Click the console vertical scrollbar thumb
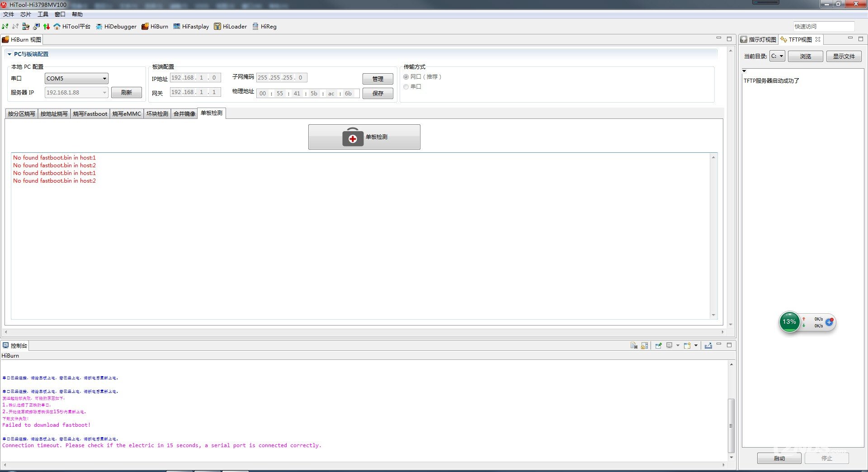868x472 pixels. click(731, 426)
